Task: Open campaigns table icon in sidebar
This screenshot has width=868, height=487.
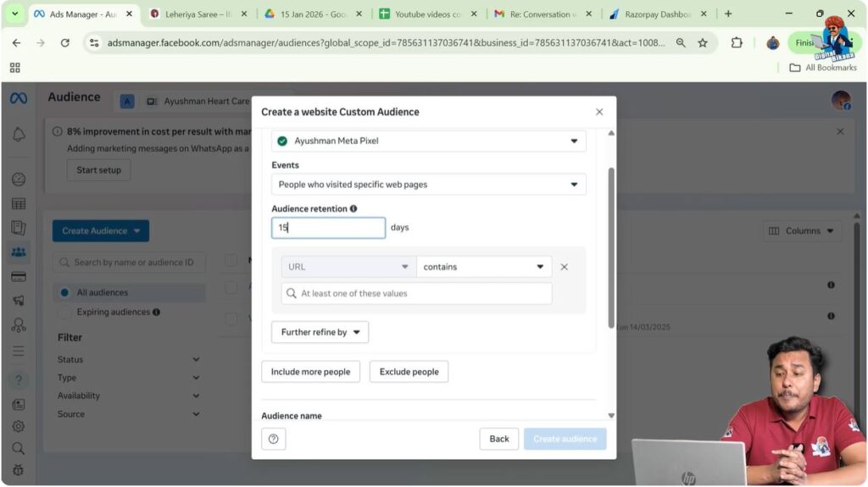Action: pos(19,203)
